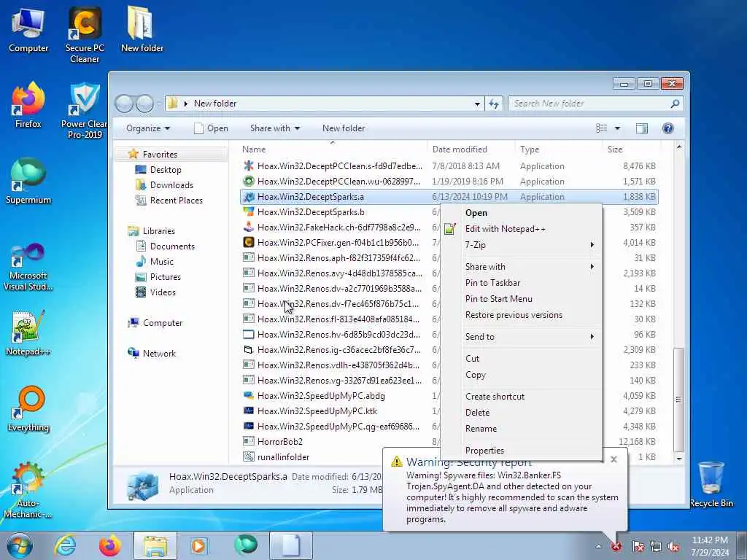Switch to Windows Explorer taskbar button
Viewport: 747px width, 560px height.
(x=155, y=545)
